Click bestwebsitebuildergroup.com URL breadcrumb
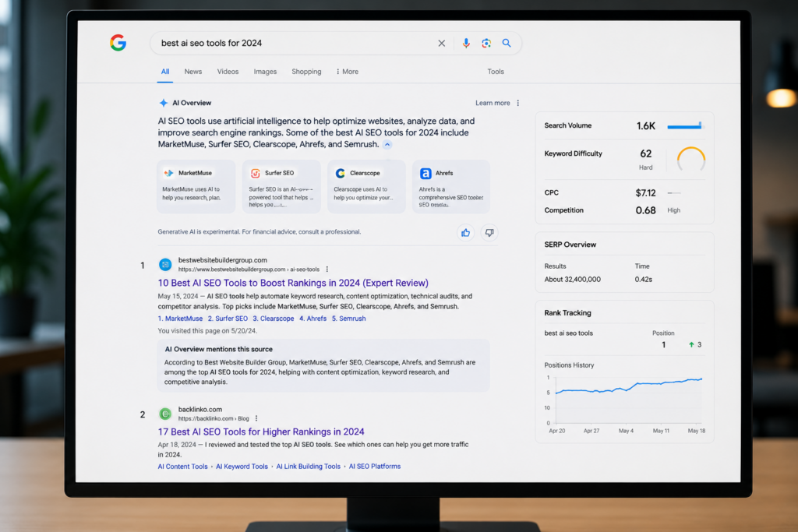The height and width of the screenshot is (532, 798). click(249, 270)
